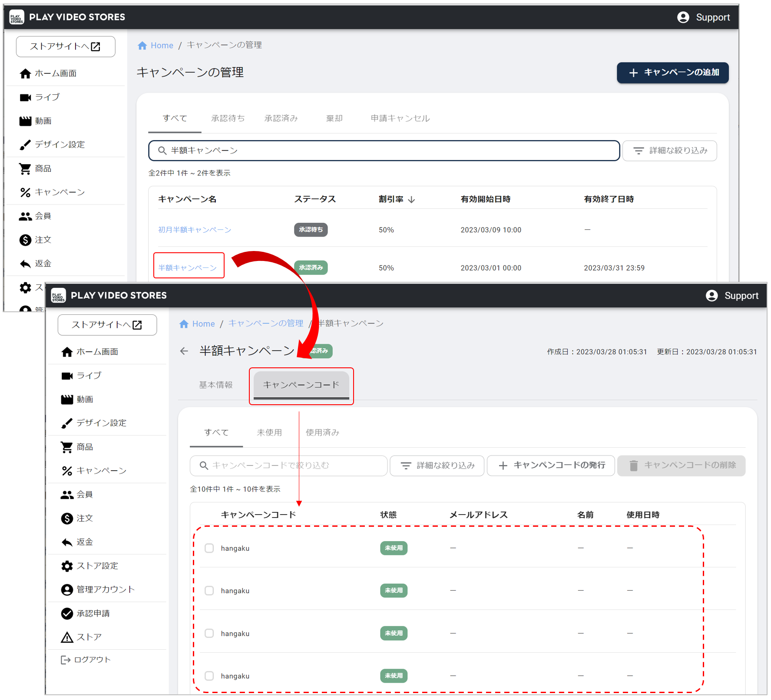
Task: Sort by 割引率 using the down arrow
Action: pos(412,199)
